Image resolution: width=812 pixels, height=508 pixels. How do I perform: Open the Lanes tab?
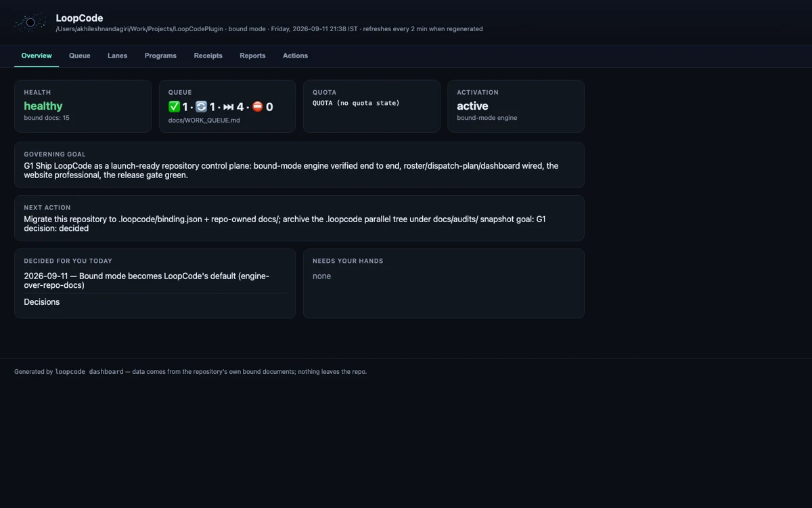[117, 56]
